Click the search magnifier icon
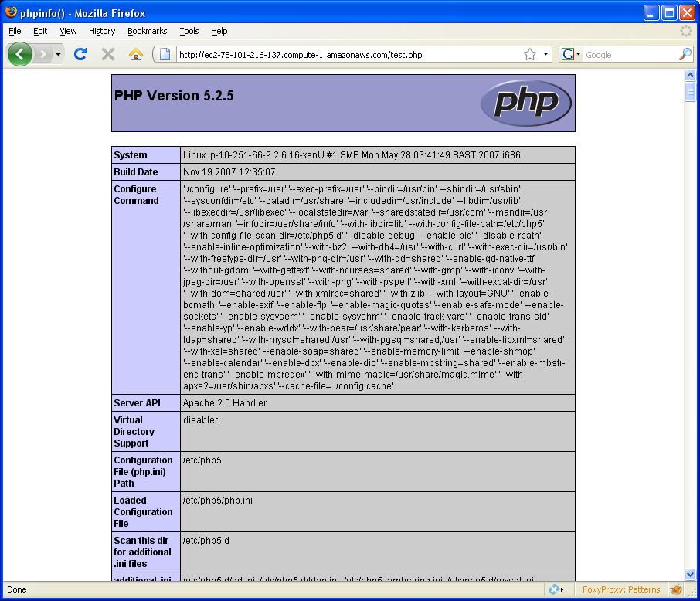 click(x=685, y=55)
